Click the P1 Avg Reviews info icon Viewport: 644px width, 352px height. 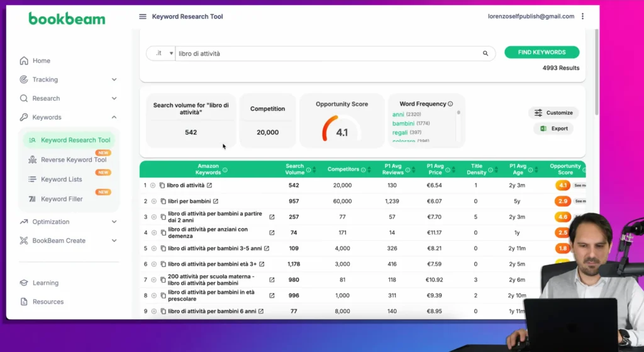pos(408,170)
